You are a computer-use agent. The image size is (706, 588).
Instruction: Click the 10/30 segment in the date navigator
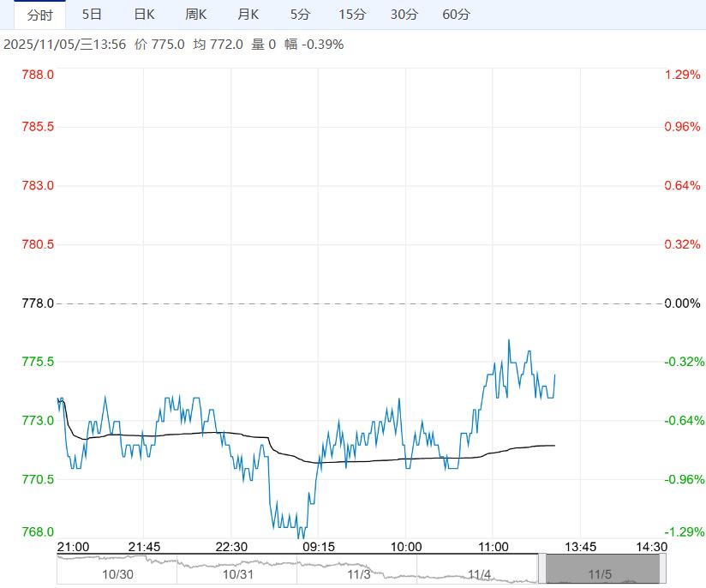click(x=117, y=573)
